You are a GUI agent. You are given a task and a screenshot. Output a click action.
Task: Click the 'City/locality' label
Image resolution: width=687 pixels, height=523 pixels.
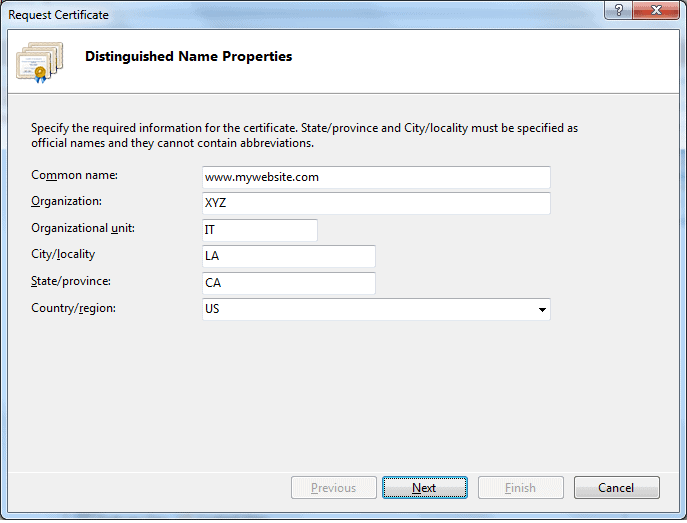[x=63, y=255]
